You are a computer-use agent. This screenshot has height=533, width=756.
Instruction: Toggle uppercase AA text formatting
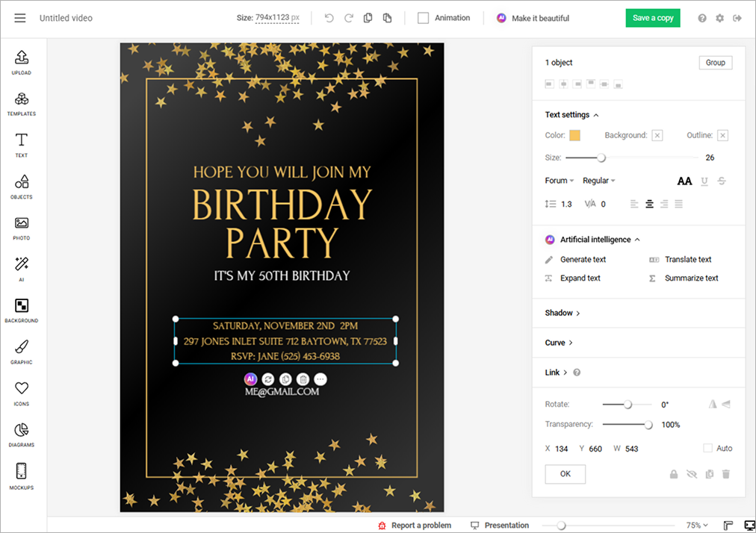684,181
